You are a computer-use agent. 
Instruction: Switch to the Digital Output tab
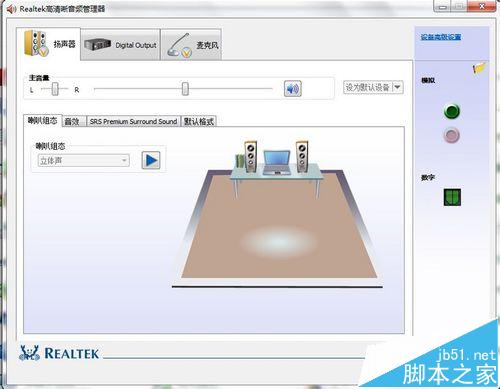pyautogui.click(x=120, y=45)
